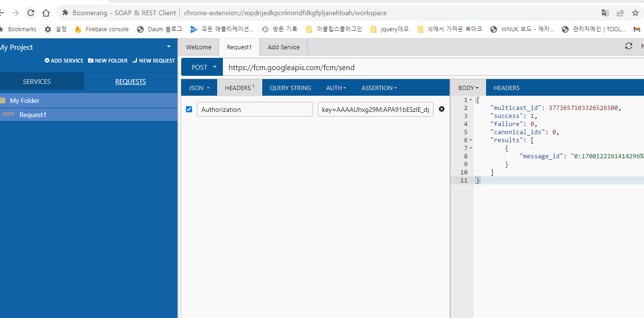Open the Add Service tab
644x318 pixels.
(284, 47)
